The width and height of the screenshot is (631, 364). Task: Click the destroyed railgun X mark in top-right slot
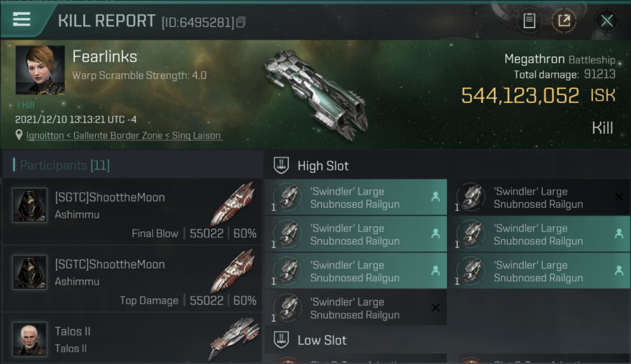click(x=619, y=197)
